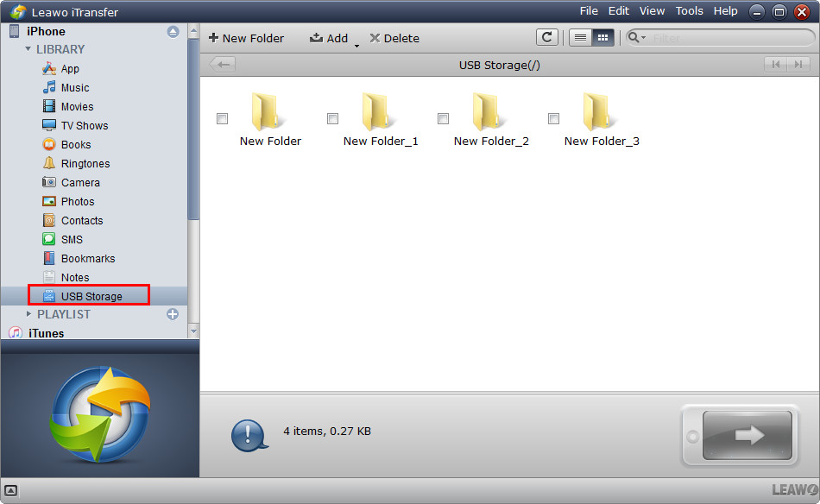Click the iTunes icon in sidebar
The width and height of the screenshot is (820, 504).
coord(16,333)
